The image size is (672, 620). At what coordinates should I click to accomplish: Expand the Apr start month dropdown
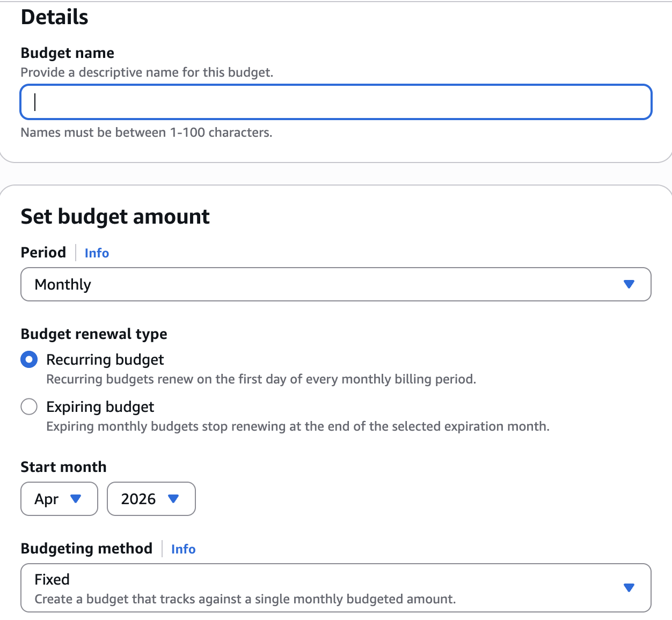(x=53, y=499)
